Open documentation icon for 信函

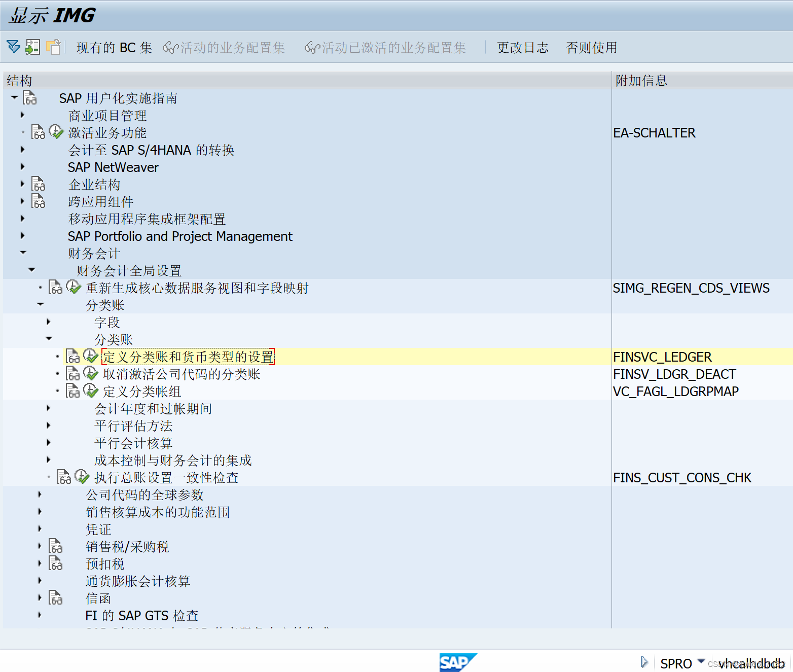pos(56,598)
